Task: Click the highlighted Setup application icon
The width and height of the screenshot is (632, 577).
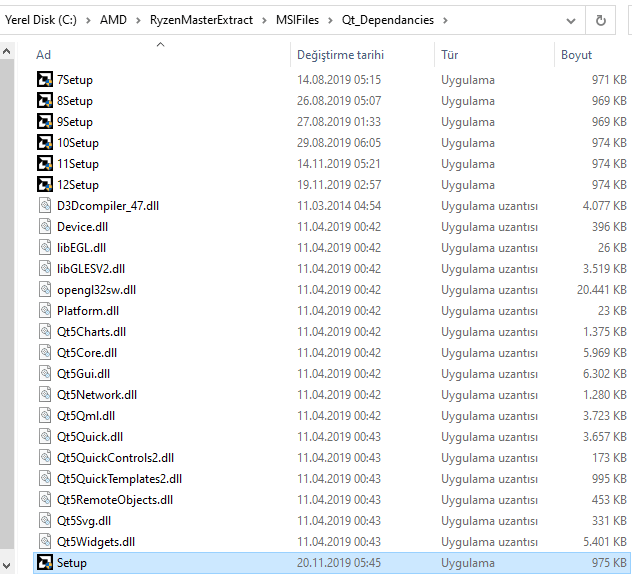Action: 45,562
